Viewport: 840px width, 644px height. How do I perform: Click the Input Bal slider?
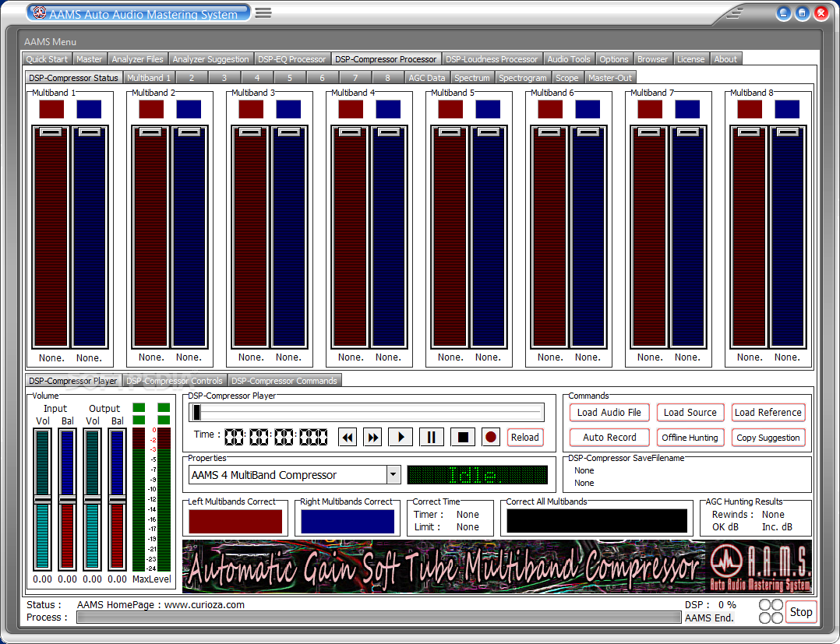point(67,499)
